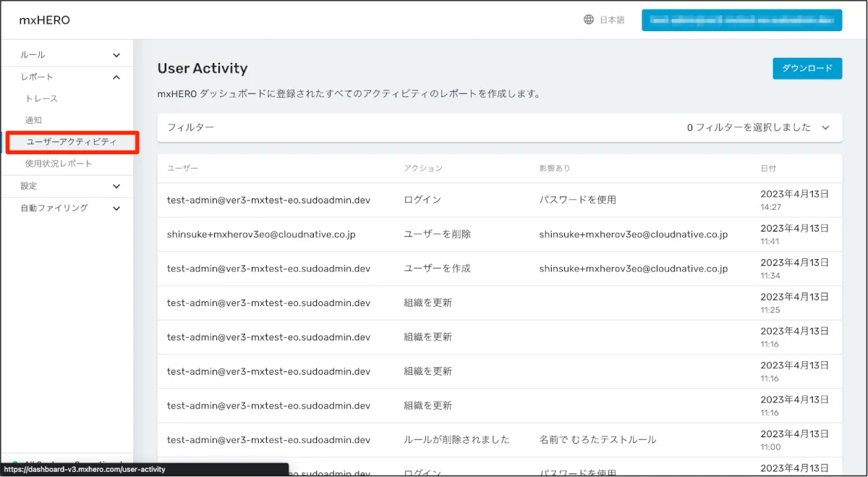868x477 pixels.
Task: Click the globe language icon
Action: coord(589,20)
